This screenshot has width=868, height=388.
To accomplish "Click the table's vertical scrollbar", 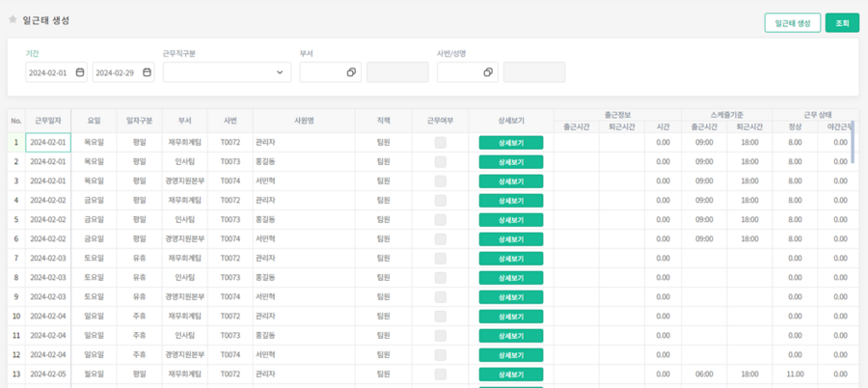I will coord(852,145).
